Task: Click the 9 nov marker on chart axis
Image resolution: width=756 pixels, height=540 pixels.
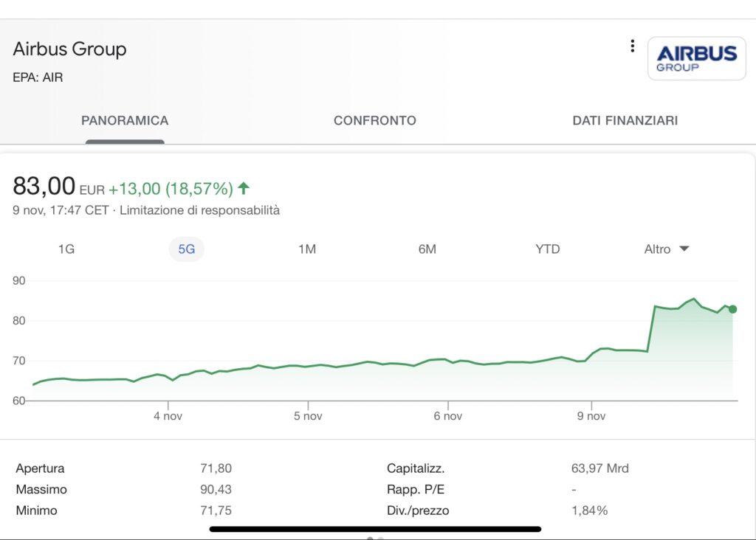Action: click(591, 416)
